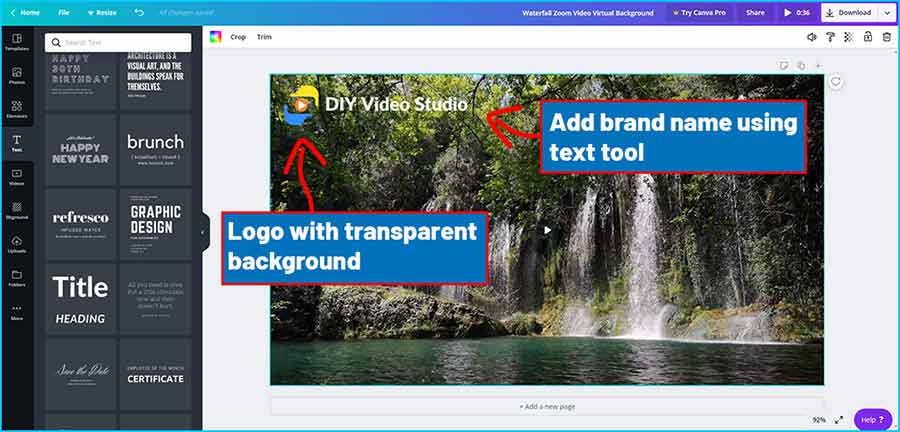Open the Videos sidebar tab
Screen dimensions: 900x432
click(17, 177)
